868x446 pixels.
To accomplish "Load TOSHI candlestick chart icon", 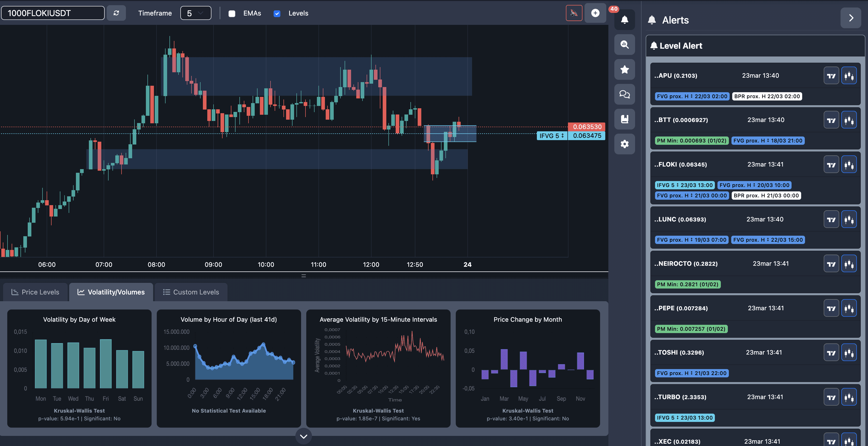I will pyautogui.click(x=849, y=353).
